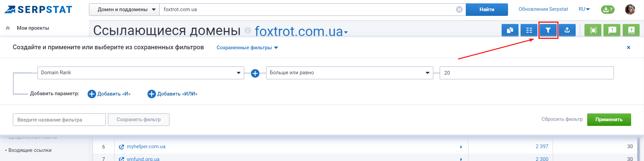
Task: Open the green help book icon
Action: tap(631, 30)
